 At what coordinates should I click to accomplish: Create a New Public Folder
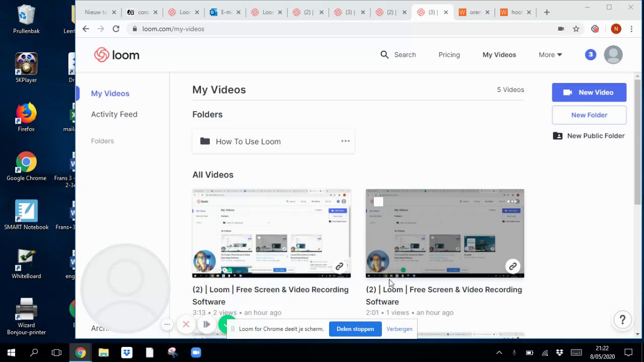589,136
